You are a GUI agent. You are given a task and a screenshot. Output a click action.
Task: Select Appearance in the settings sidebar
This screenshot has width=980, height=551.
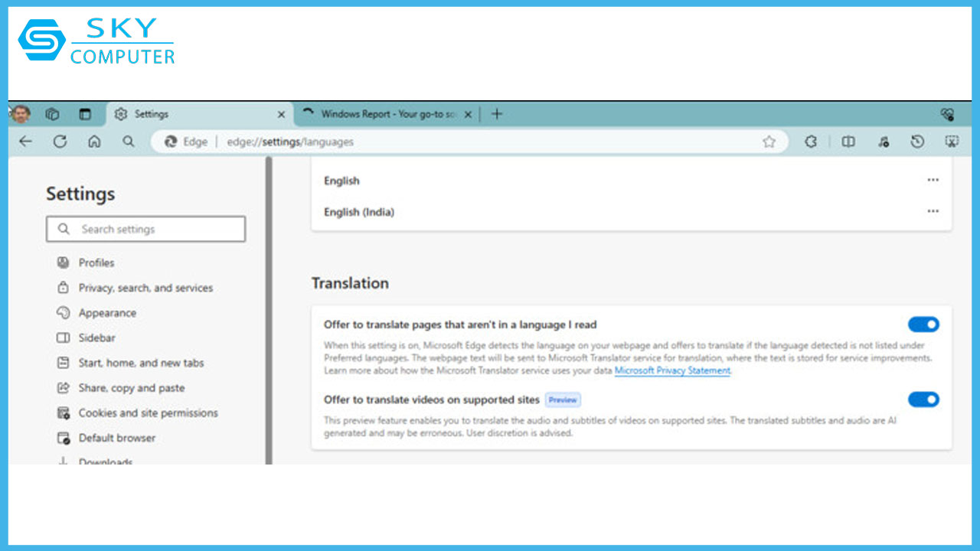click(x=107, y=313)
